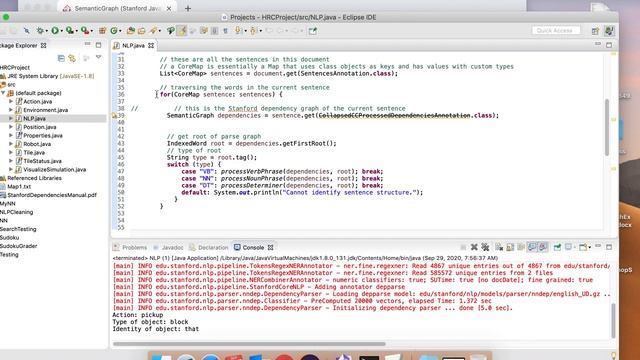Minimize the Package Explorer panel
Screen dimensions: 640x360
pos(87,44)
